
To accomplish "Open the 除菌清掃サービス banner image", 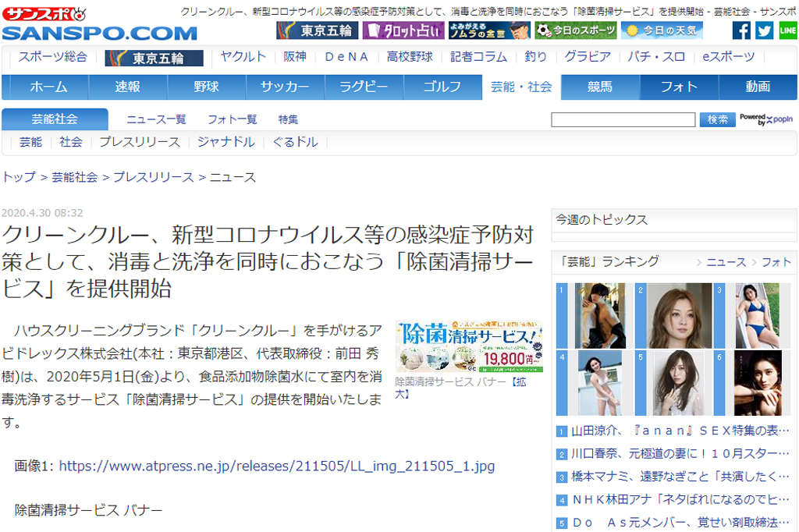I will (469, 346).
